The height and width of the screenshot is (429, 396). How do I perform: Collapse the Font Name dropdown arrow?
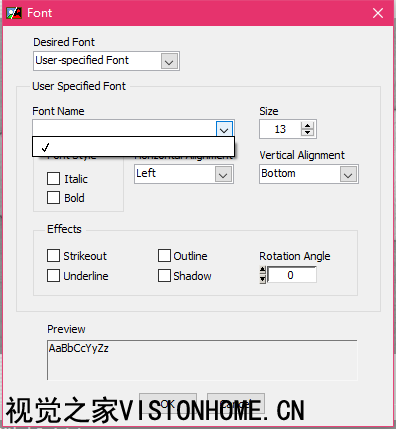point(224,129)
